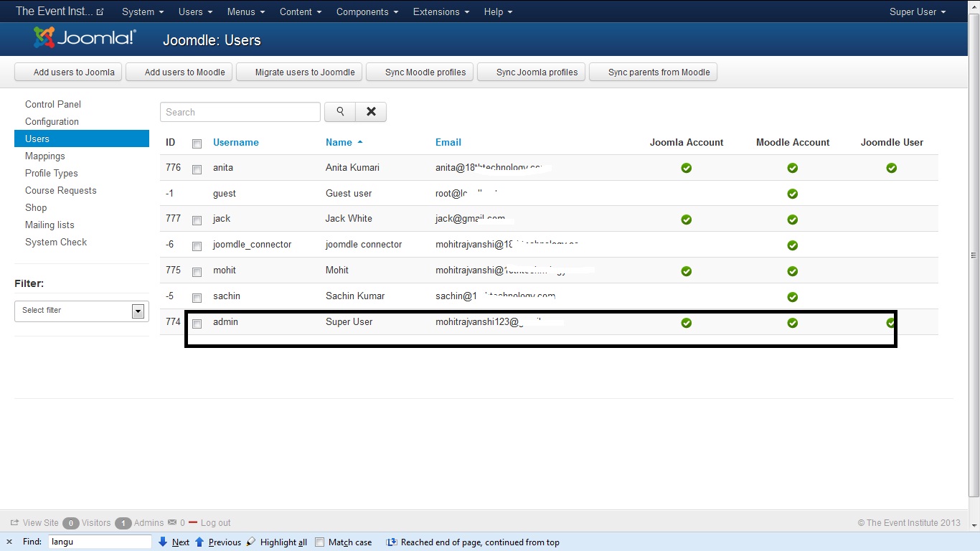Check the box for user admin
The image size is (980, 551).
pos(197,324)
